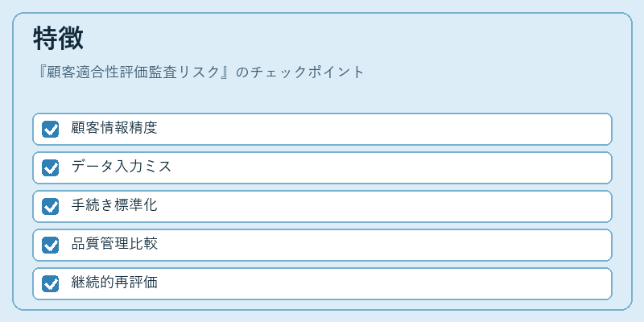Select the 品質管理比較 list row box
This screenshot has width=644, height=322.
tap(323, 246)
